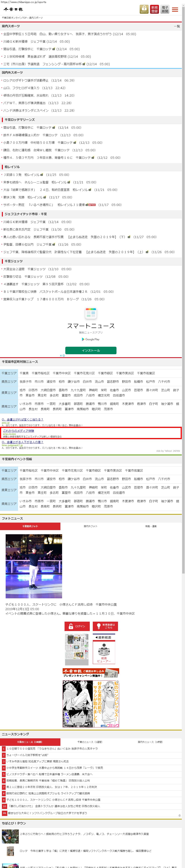This screenshot has height=868, width=185.
Task: Open 一覧 link for 県内スポーツ
Action: click(177, 26)
